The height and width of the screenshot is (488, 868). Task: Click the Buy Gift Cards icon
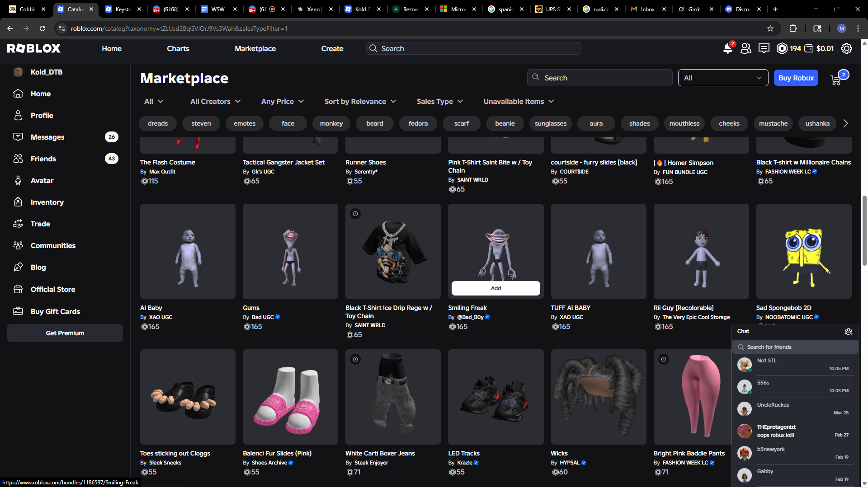(18, 311)
